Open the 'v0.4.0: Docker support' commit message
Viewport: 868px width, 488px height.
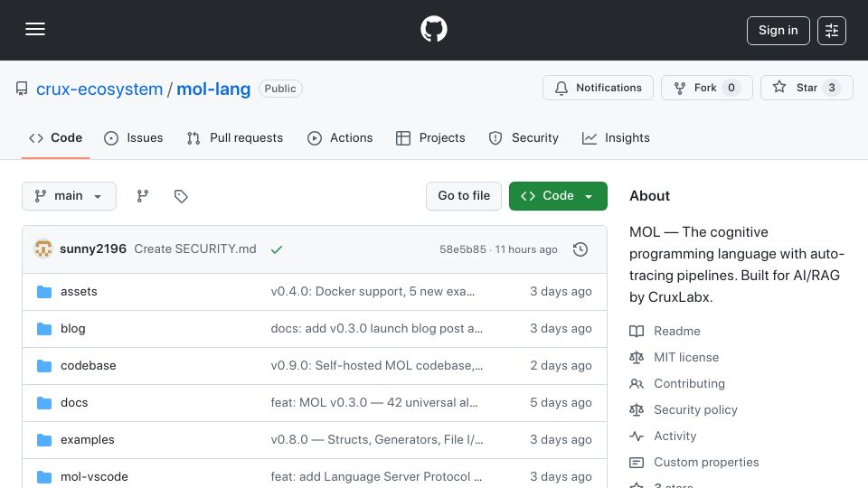pyautogui.click(x=373, y=292)
